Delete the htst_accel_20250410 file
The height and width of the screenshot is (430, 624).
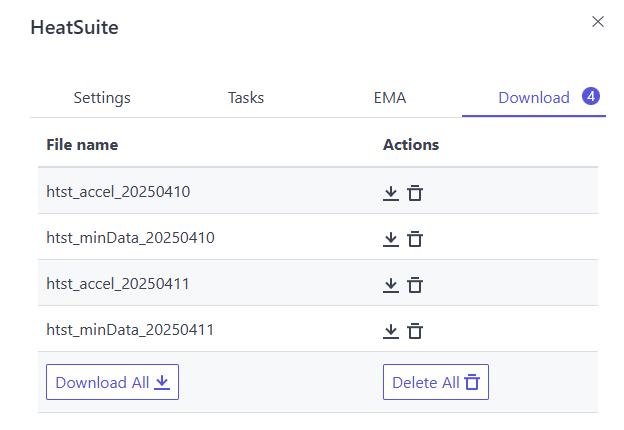coord(415,193)
